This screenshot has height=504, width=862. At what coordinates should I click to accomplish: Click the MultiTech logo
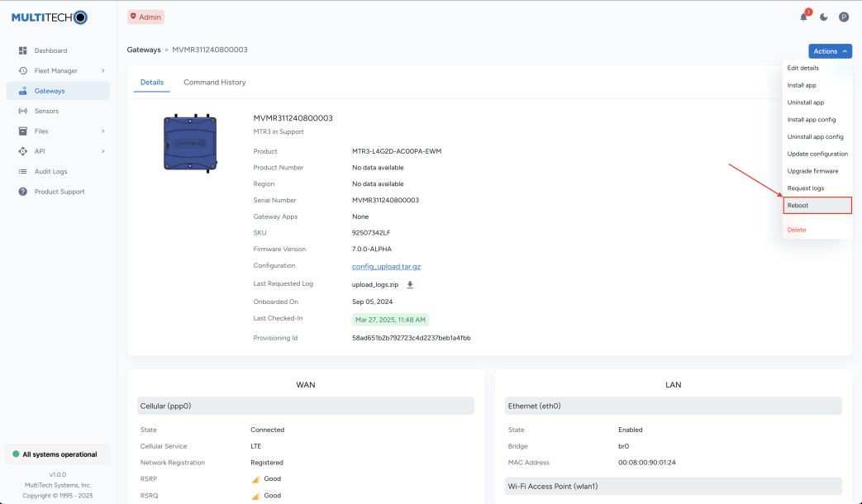point(50,17)
